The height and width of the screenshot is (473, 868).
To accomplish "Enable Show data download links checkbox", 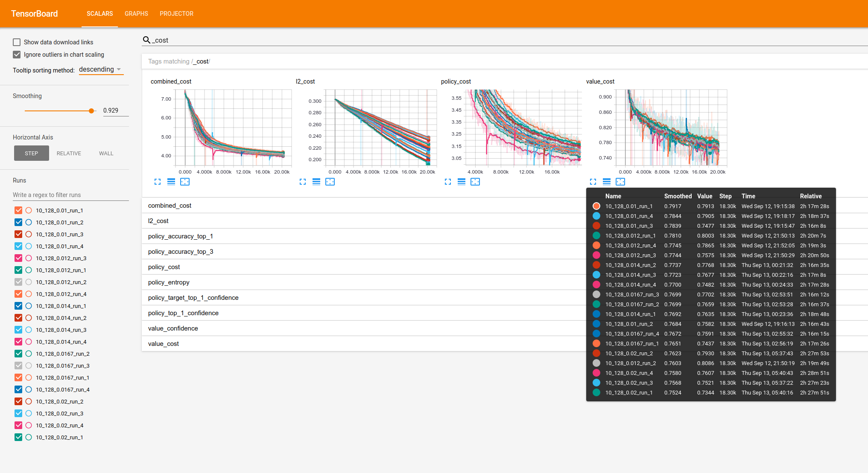I will click(17, 42).
